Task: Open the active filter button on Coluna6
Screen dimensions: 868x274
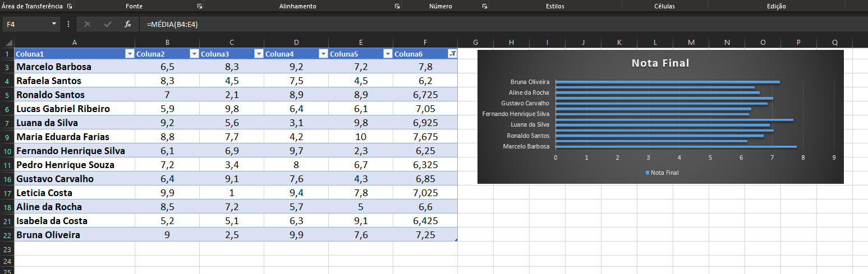Action: (x=452, y=54)
